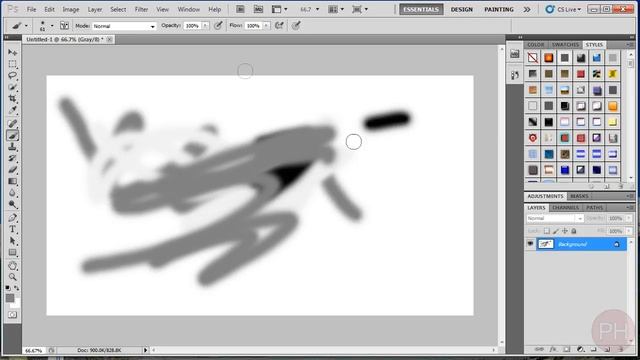Switch to the Channels tab
This screenshot has height=360, width=640.
click(x=565, y=208)
